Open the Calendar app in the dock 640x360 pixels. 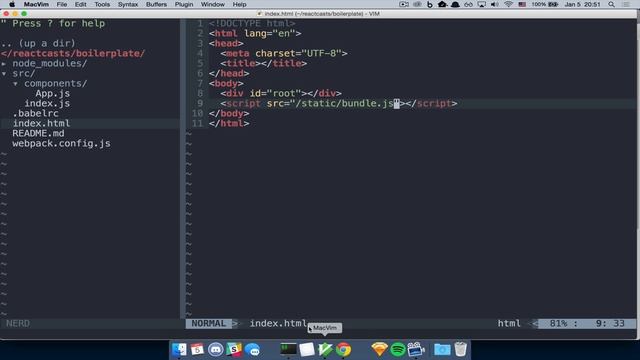click(x=197, y=350)
